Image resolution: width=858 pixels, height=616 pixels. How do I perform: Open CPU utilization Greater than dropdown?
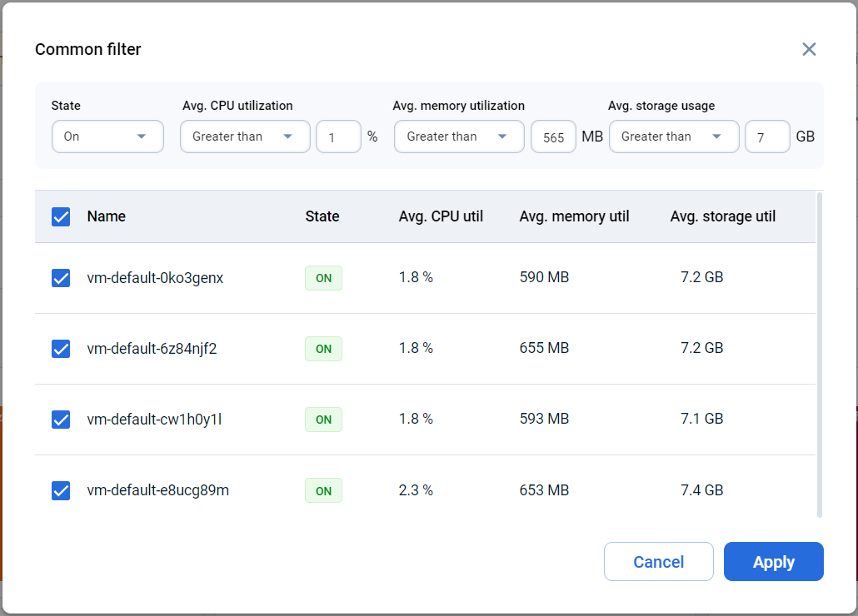[245, 137]
